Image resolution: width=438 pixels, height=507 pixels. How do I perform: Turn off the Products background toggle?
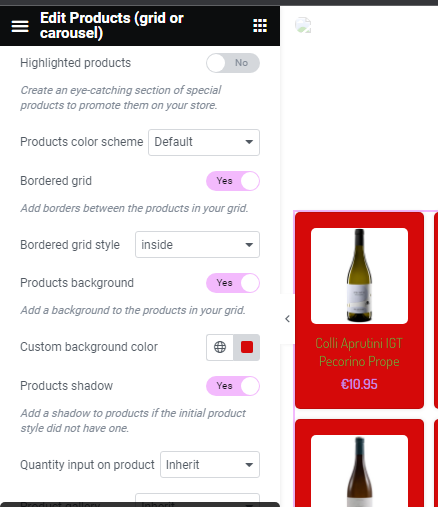click(x=233, y=283)
